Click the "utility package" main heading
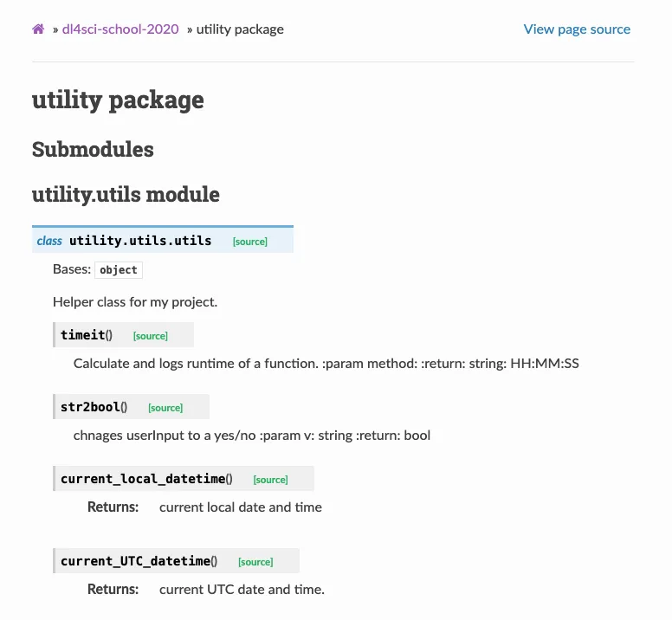The width and height of the screenshot is (672, 620). (118, 100)
